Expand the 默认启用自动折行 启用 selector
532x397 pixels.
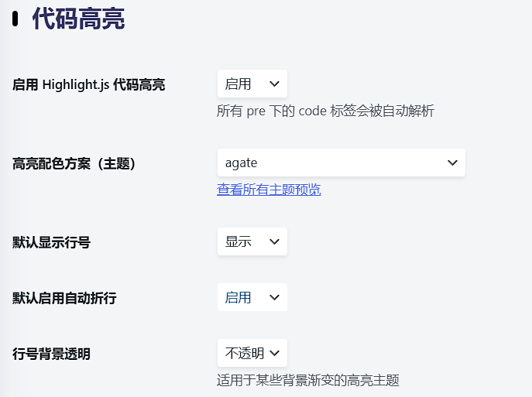pos(252,297)
